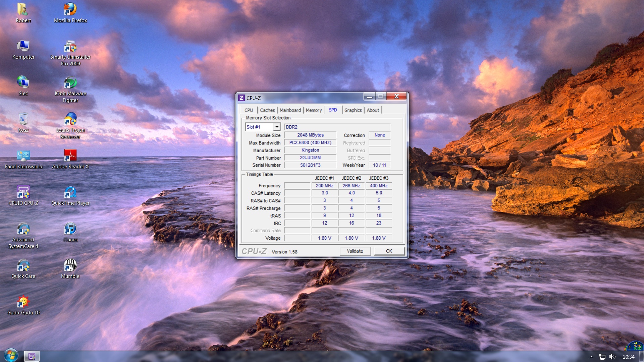
Task: Open CPUID CPU-Z desktop shortcut
Action: point(23,192)
